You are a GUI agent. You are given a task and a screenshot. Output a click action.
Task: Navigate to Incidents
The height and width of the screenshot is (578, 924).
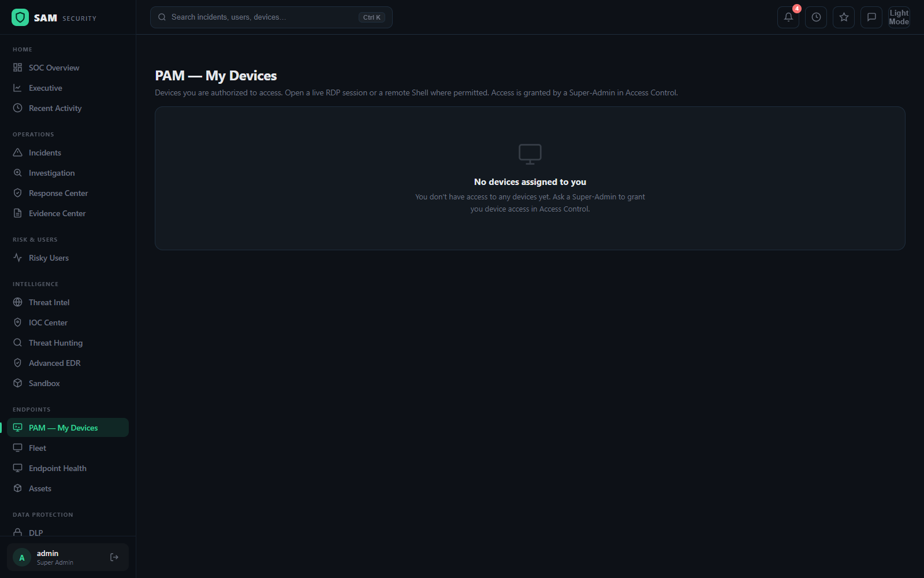[68, 153]
